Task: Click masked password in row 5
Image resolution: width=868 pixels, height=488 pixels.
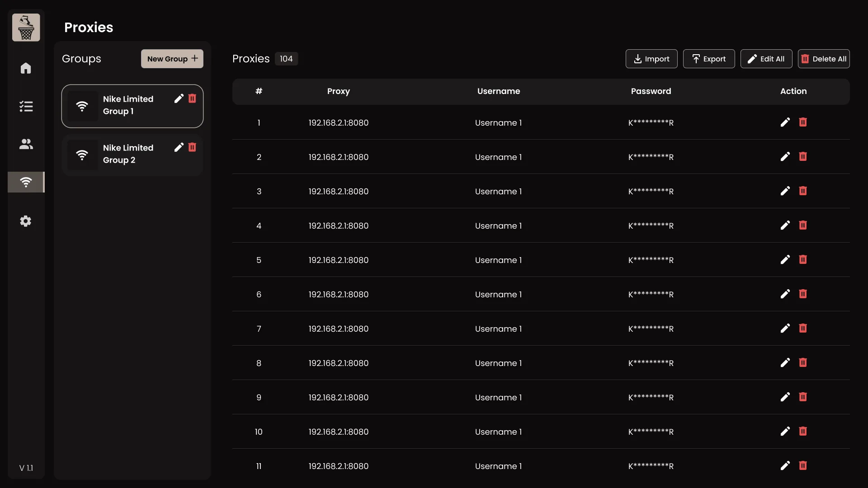Action: coord(651,260)
